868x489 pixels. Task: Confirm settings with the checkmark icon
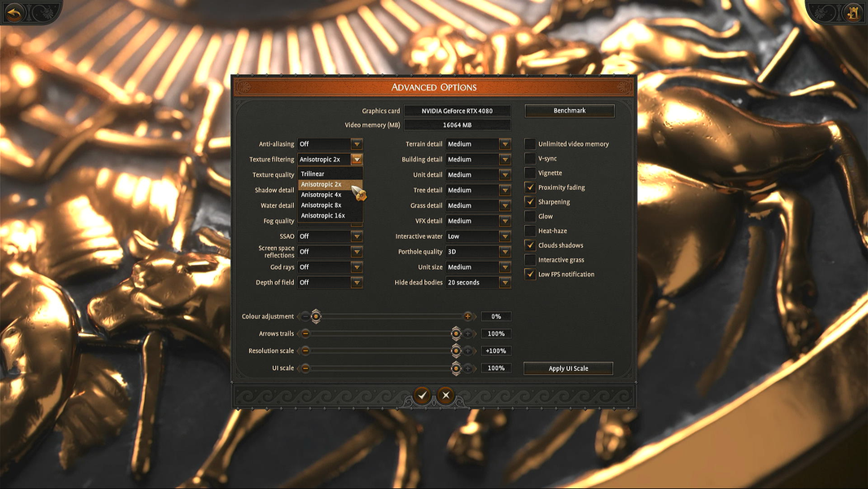(423, 395)
